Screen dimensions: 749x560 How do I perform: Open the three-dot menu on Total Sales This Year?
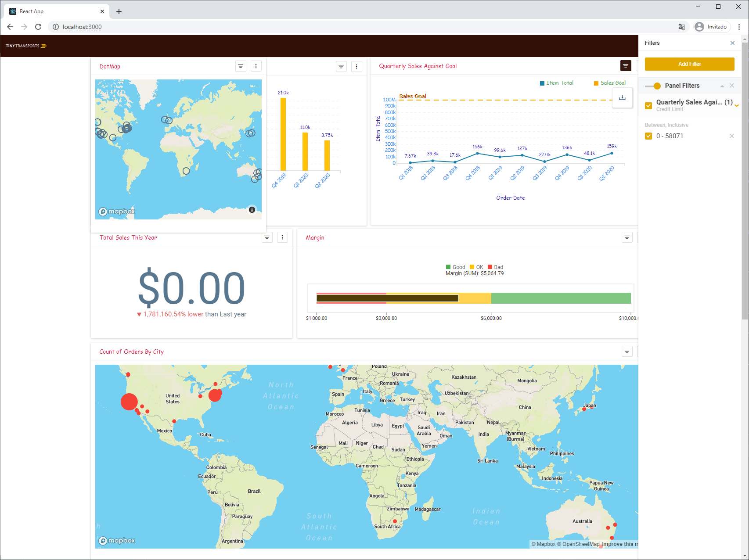282,237
